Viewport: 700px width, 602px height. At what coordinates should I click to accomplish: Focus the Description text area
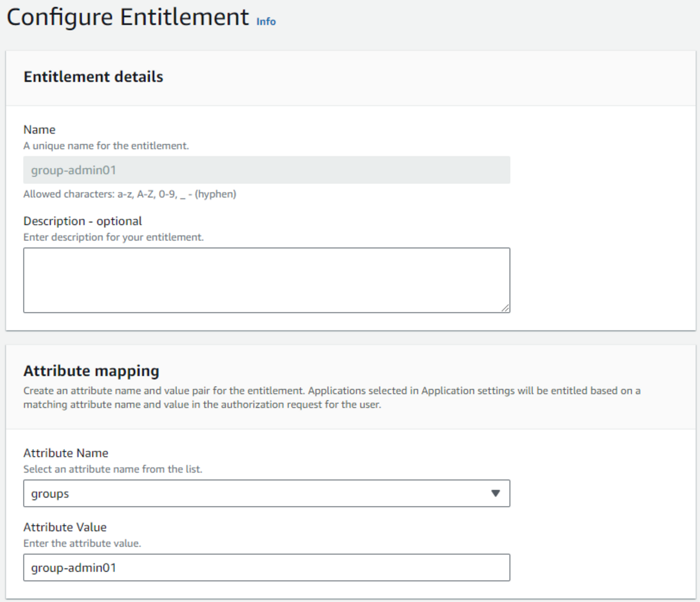(266, 280)
